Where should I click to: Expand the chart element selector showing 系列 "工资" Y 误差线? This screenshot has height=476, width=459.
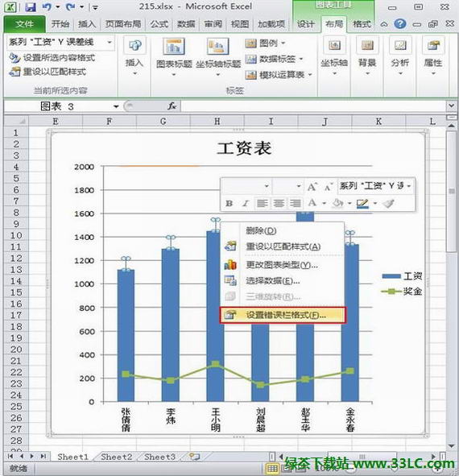pyautogui.click(x=110, y=42)
